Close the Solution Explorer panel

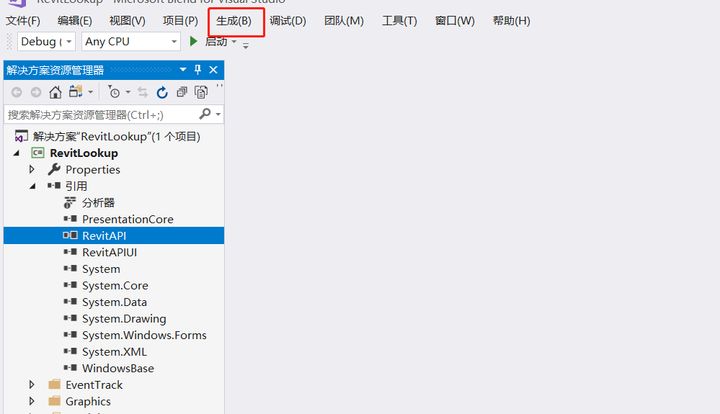(x=213, y=70)
